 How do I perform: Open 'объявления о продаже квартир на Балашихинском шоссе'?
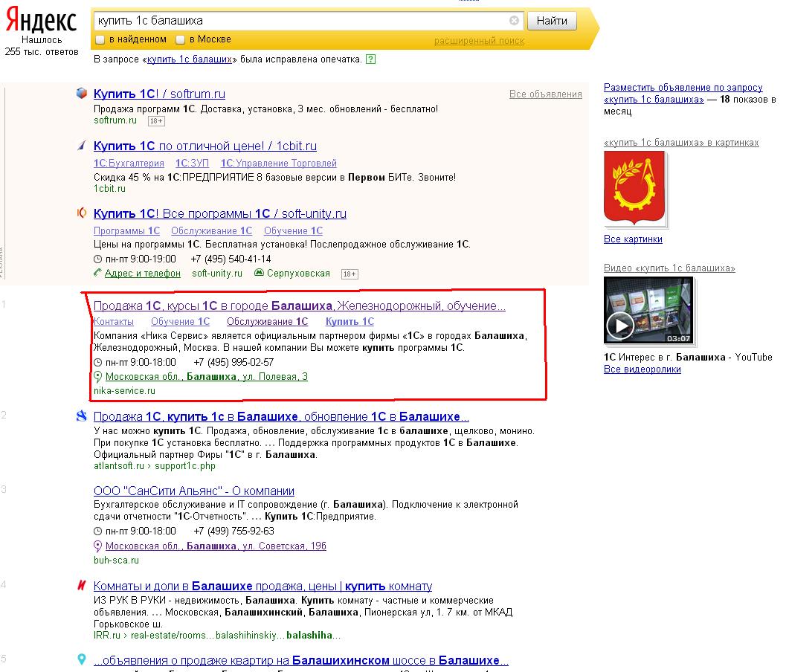click(x=301, y=660)
